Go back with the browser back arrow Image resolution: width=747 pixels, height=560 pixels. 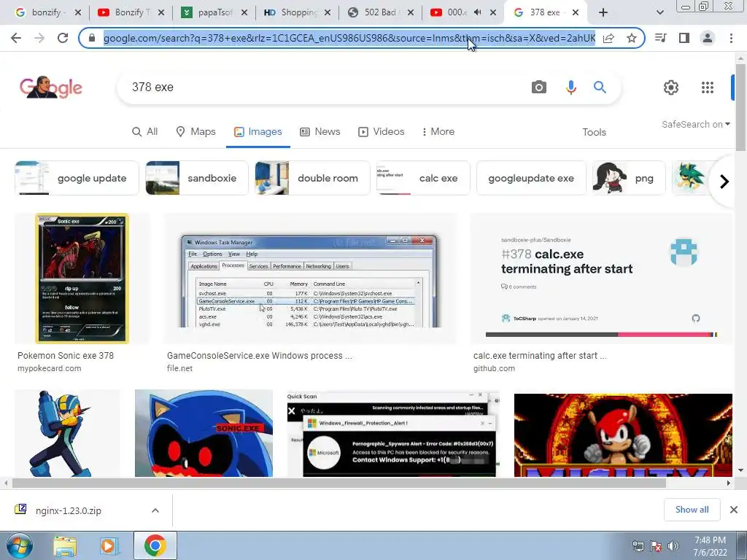pyautogui.click(x=16, y=38)
